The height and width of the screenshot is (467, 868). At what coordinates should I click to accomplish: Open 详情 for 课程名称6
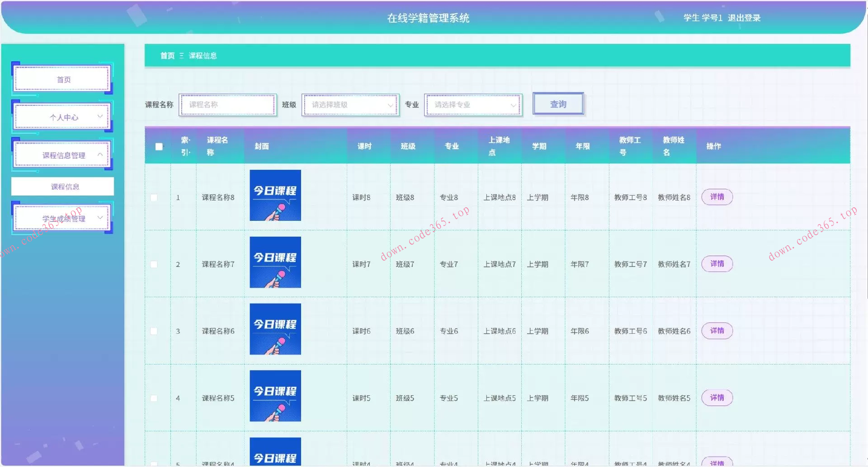[717, 331]
